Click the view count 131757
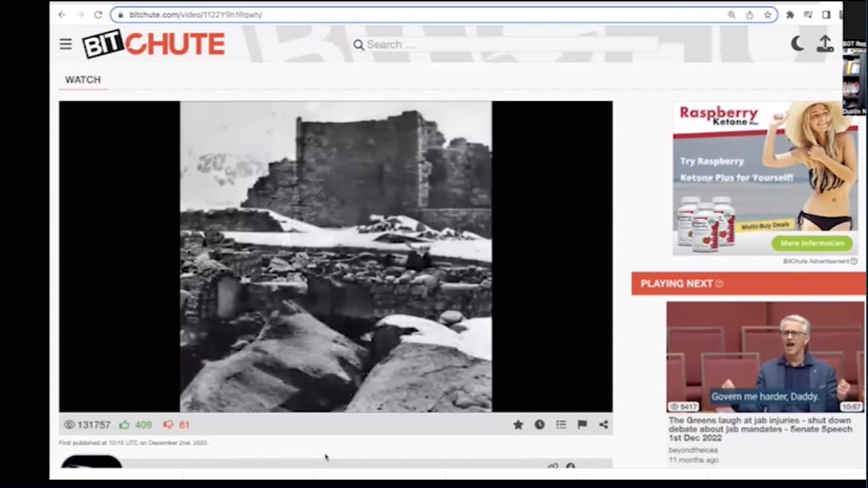868x488 pixels. click(x=87, y=425)
